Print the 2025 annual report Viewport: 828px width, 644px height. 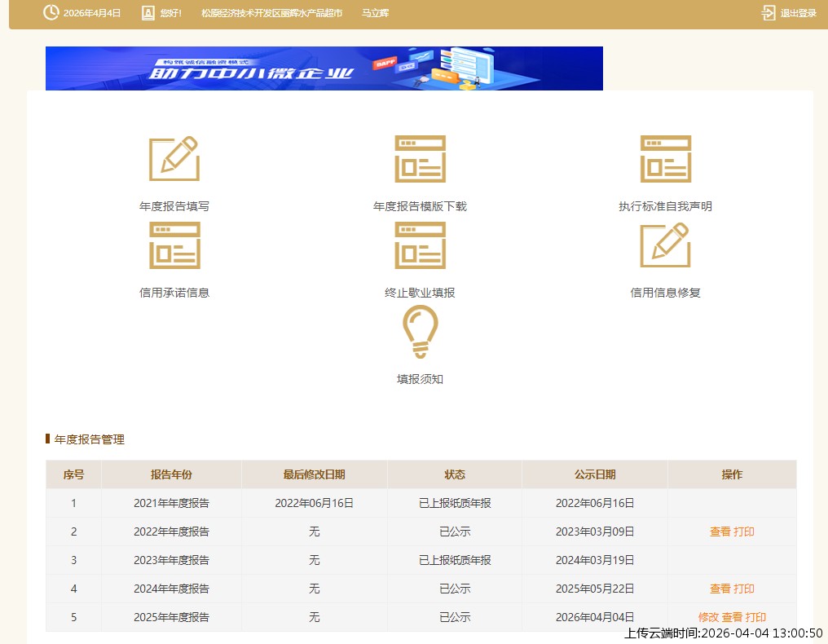tap(755, 617)
